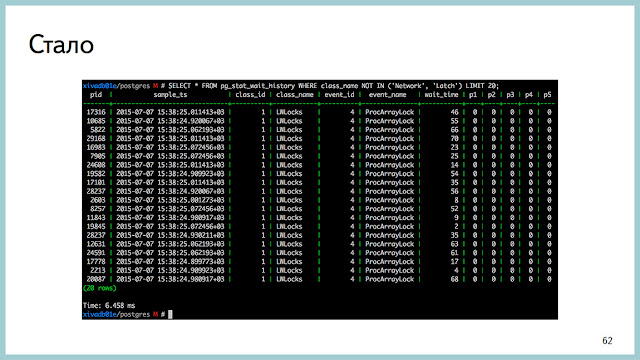Click pid value 29168
The image size is (640, 360).
pos(96,138)
